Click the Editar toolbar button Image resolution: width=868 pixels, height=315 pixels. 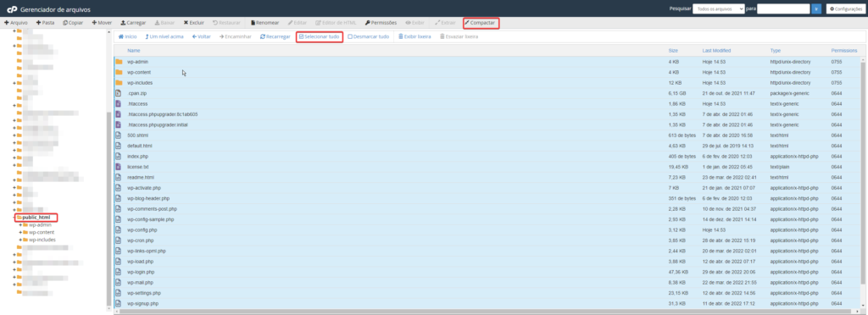pyautogui.click(x=298, y=23)
